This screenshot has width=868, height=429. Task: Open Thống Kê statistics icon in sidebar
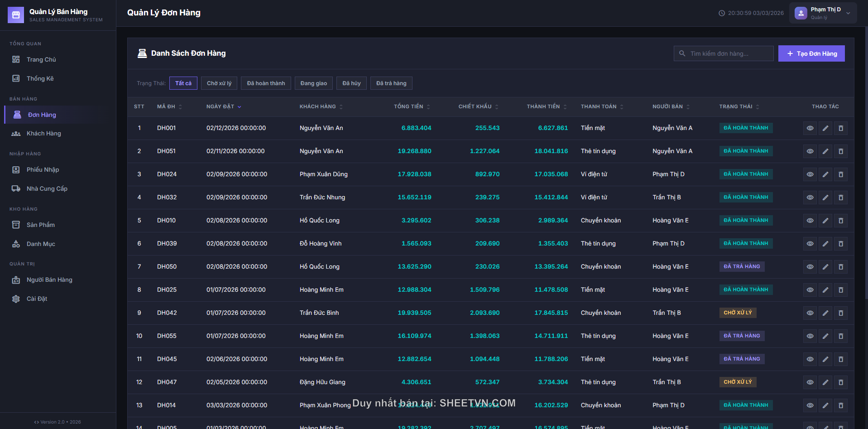click(16, 78)
